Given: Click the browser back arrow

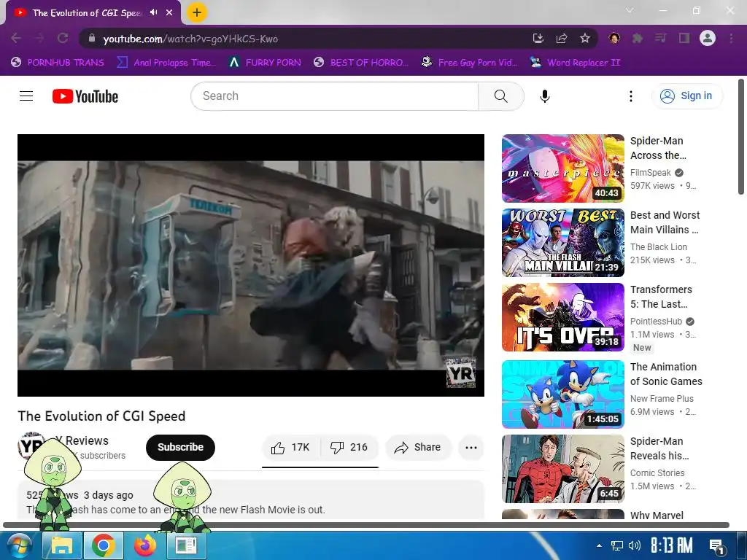Looking at the screenshot, I should coord(16,38).
